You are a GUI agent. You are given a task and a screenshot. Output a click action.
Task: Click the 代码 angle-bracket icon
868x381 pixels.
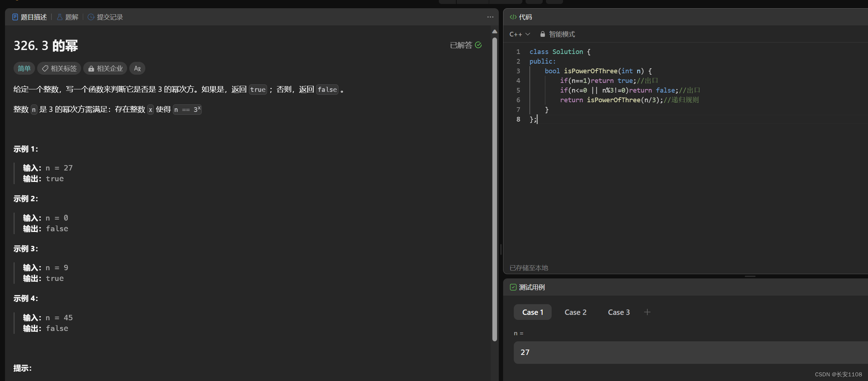pyautogui.click(x=513, y=17)
